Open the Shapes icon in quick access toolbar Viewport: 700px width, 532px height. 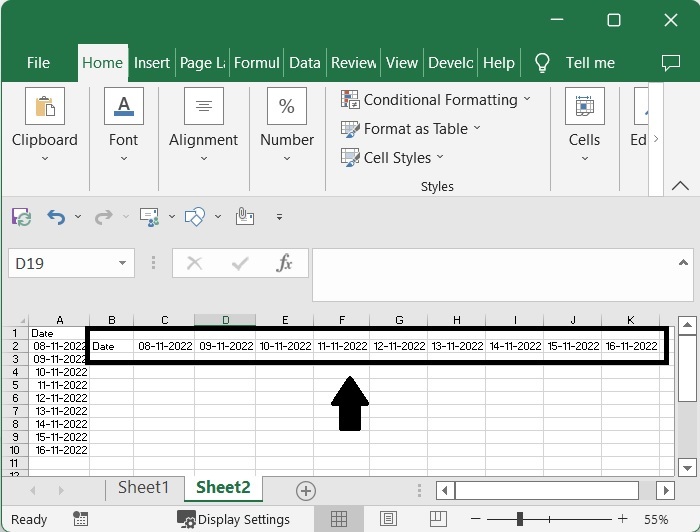195,217
